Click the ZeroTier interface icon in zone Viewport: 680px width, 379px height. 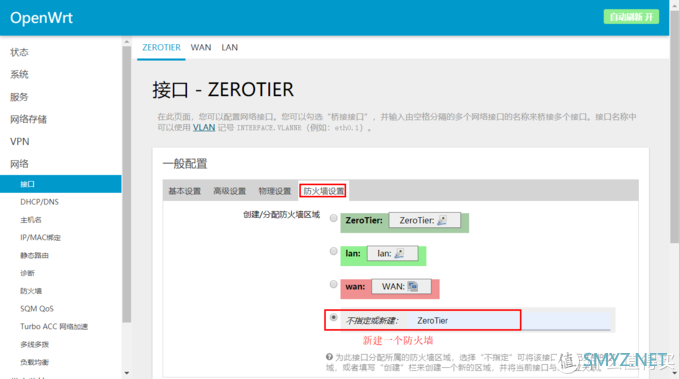click(442, 220)
